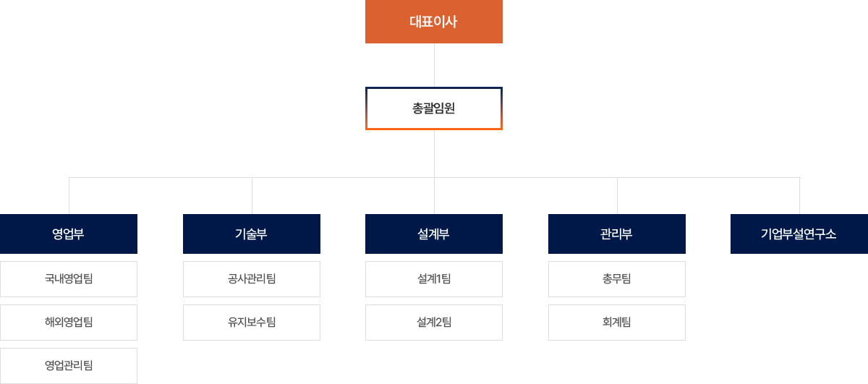The height and width of the screenshot is (384, 868).
Task: Select the 기업부설연구소 header
Action: [x=799, y=234]
